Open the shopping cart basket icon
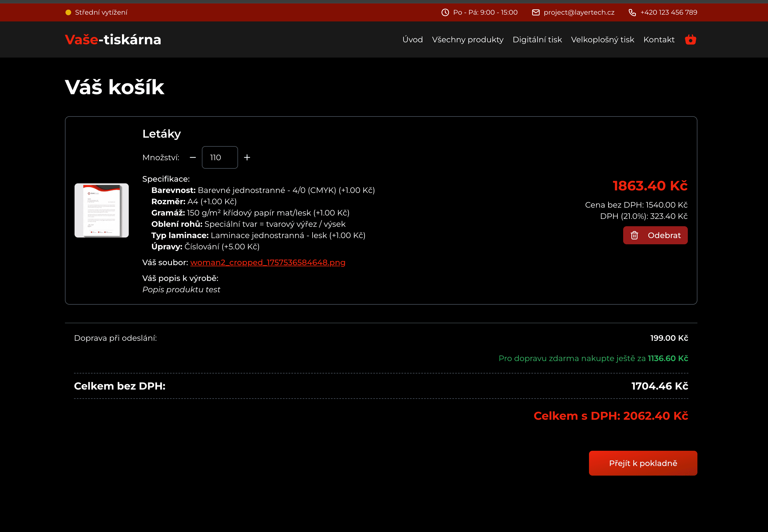 [690, 40]
